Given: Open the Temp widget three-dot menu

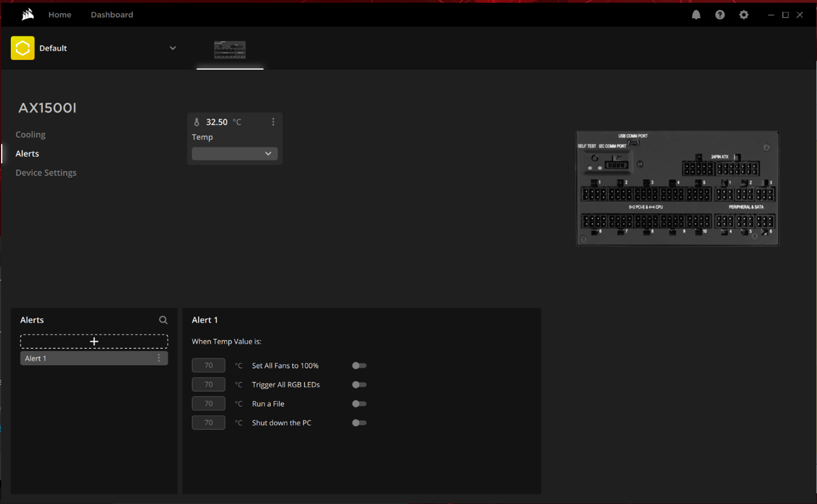Looking at the screenshot, I should tap(273, 122).
